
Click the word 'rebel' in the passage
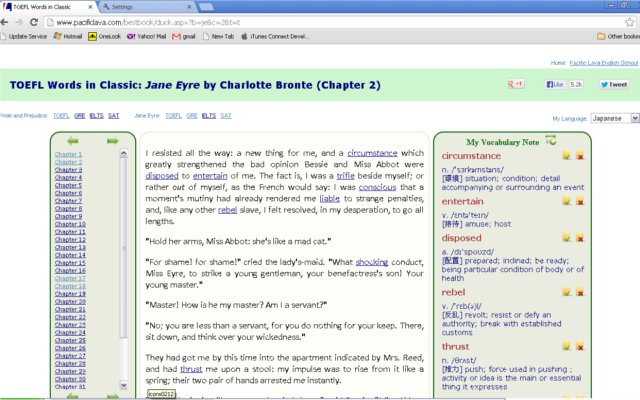click(x=227, y=210)
